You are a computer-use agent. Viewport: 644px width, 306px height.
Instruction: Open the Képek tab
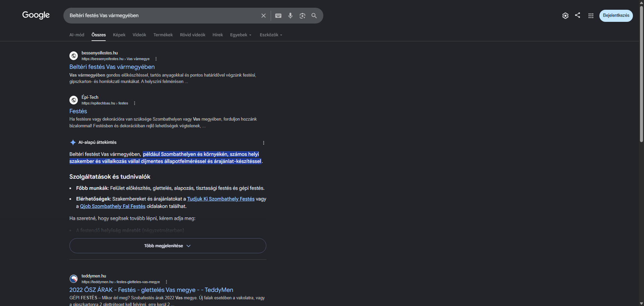point(119,35)
